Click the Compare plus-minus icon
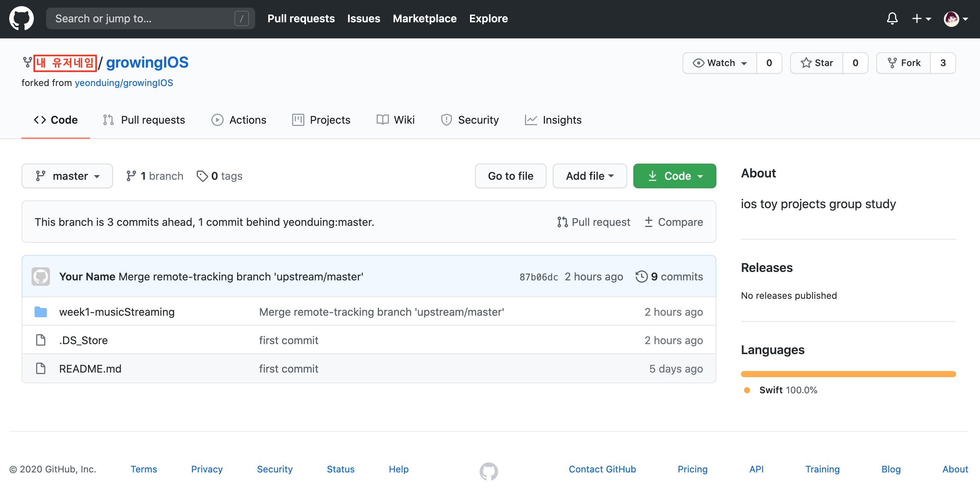The image size is (980, 497). pyautogui.click(x=649, y=222)
